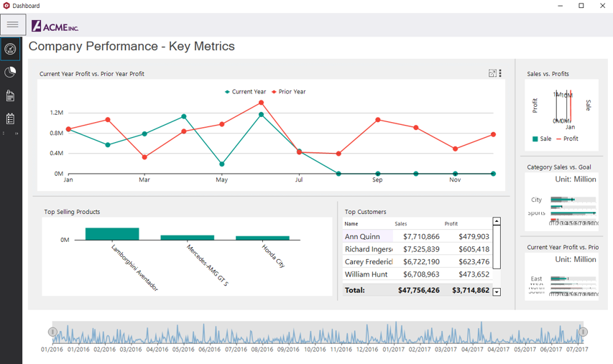Click the ACME Inc. logo

coord(55,26)
